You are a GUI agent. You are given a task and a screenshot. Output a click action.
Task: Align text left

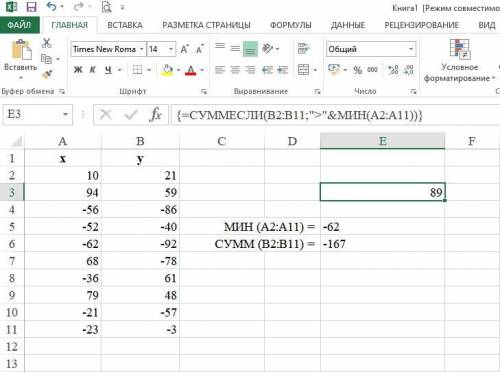click(x=220, y=70)
